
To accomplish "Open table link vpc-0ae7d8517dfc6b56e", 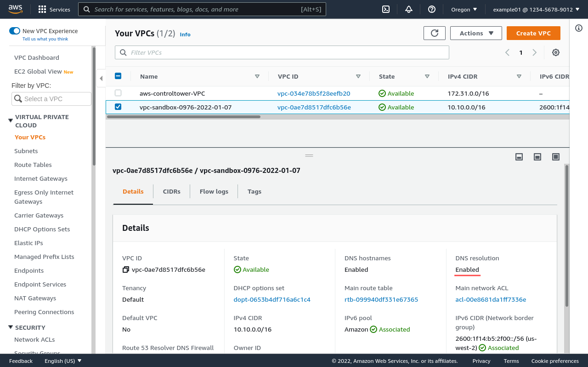I will point(314,107).
